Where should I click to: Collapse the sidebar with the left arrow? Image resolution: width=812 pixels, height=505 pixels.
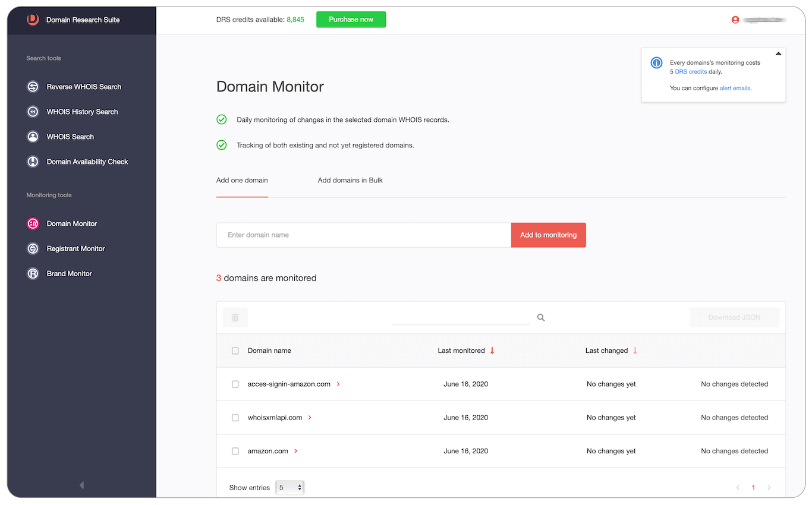(x=81, y=485)
